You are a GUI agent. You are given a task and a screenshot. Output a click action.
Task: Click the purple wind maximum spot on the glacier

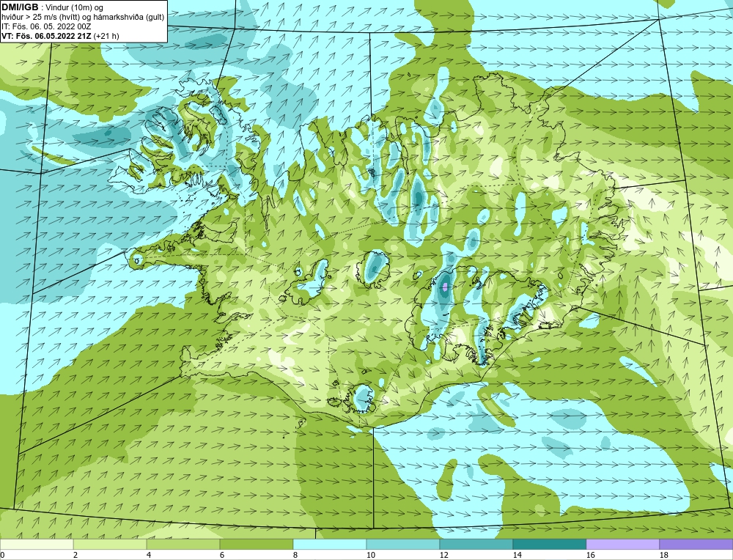click(x=445, y=286)
